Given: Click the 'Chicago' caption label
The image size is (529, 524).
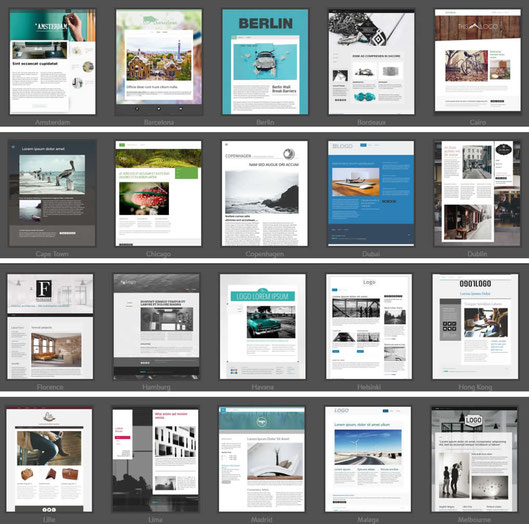Looking at the screenshot, I should tap(158, 254).
